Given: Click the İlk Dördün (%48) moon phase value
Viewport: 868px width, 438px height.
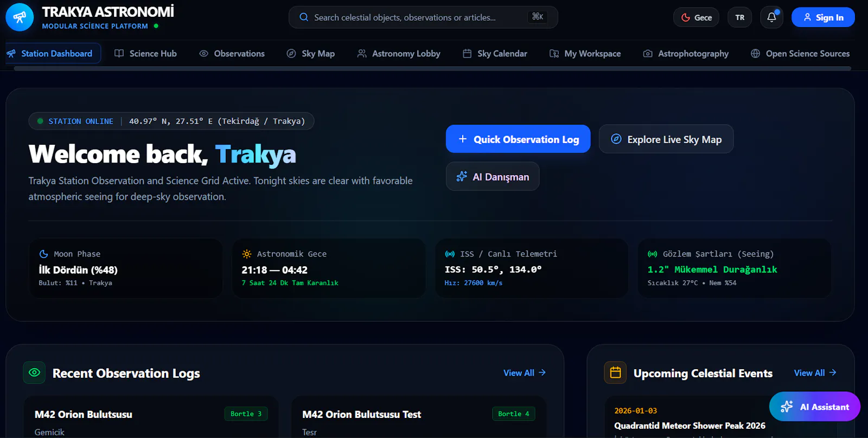Looking at the screenshot, I should 78,269.
